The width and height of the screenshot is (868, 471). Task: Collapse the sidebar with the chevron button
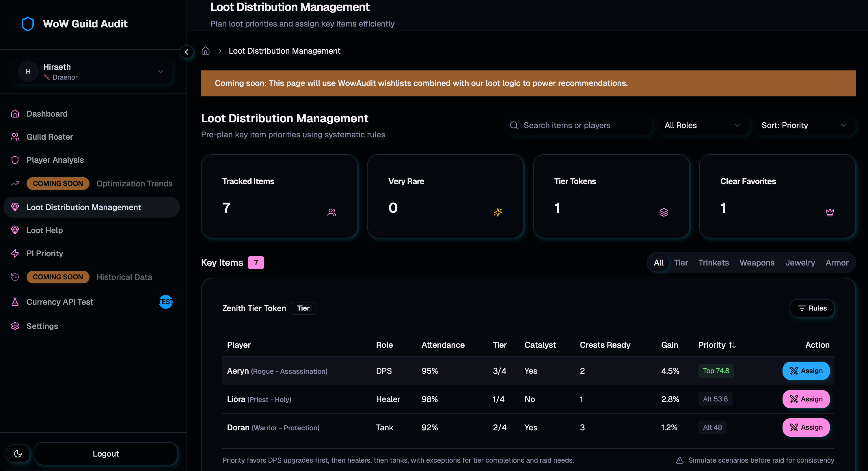click(x=186, y=52)
